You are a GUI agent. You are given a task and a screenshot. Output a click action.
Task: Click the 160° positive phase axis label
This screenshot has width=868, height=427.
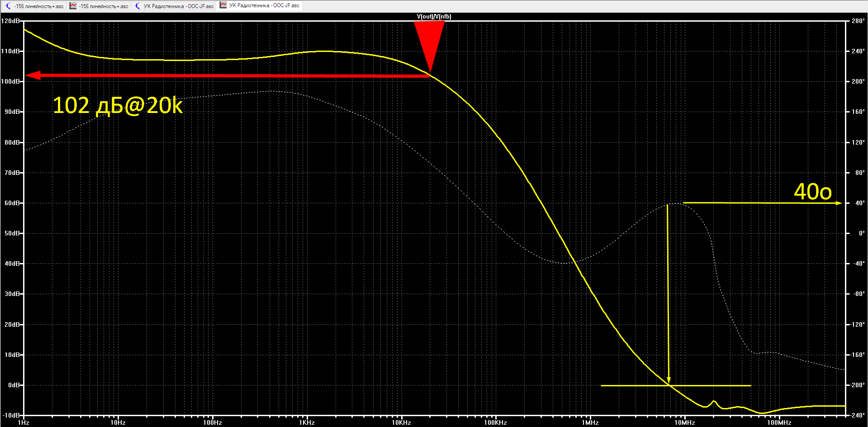pyautogui.click(x=858, y=112)
